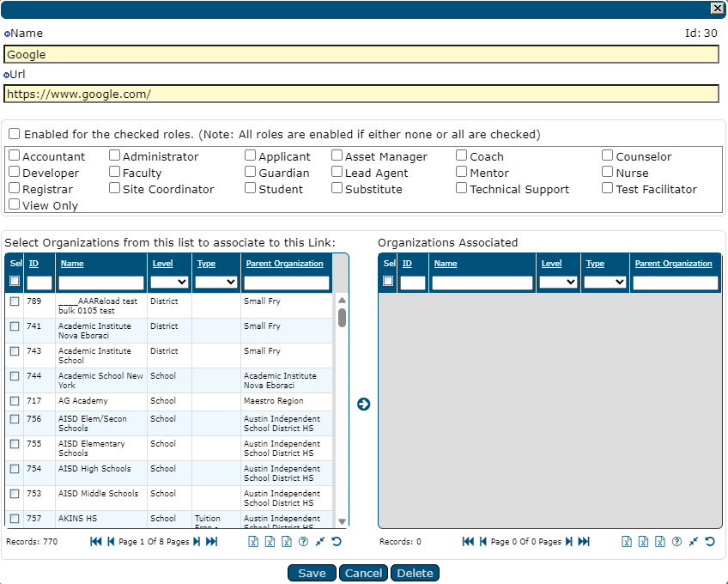Click into the Url text field
The height and width of the screenshot is (584, 728).
click(361, 94)
